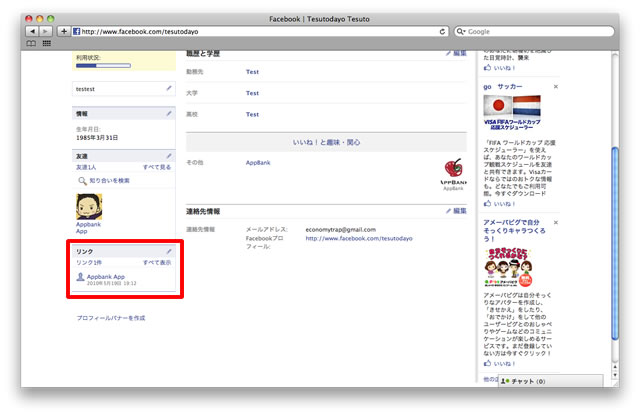Click the アメーバピグ avatars ad image
This screenshot has height=416, width=640.
click(508, 267)
